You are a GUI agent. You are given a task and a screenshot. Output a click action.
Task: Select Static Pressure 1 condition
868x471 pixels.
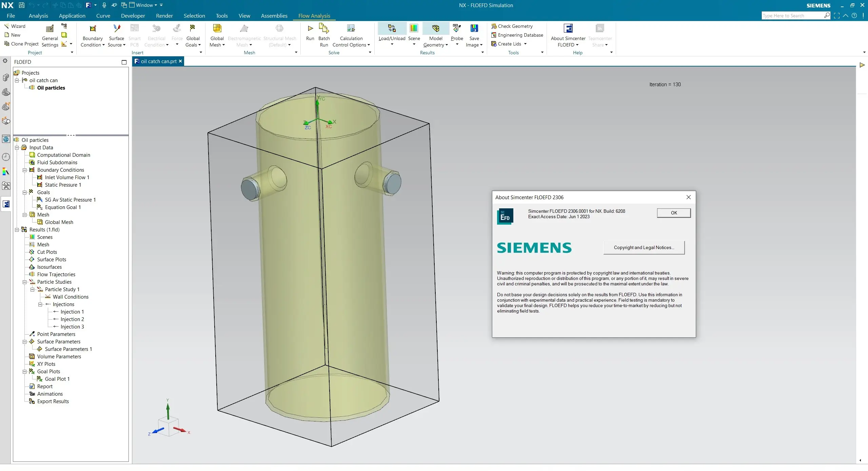pos(63,185)
